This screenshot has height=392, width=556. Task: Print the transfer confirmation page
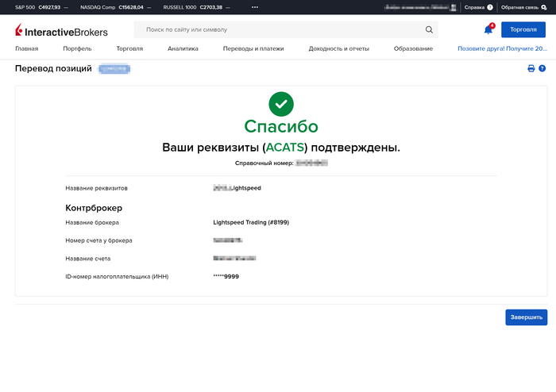click(531, 68)
